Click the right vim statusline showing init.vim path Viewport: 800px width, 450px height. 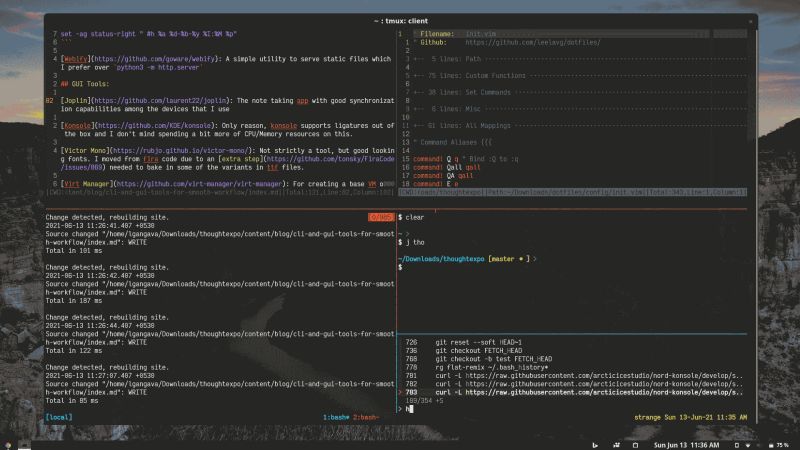tap(572, 192)
